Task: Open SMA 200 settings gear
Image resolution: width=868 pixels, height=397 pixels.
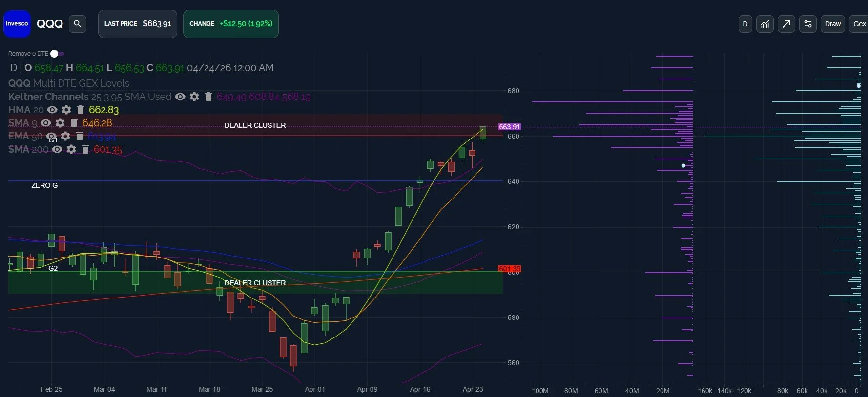Action: pos(71,149)
